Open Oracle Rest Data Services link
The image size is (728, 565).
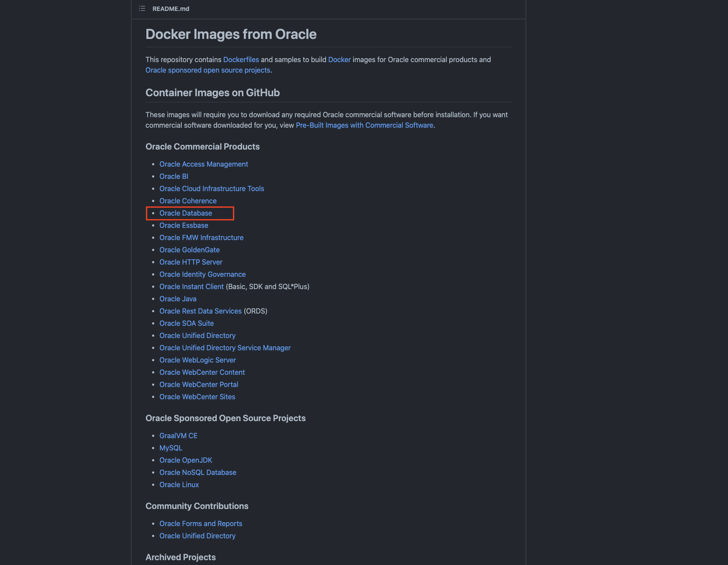tap(201, 311)
